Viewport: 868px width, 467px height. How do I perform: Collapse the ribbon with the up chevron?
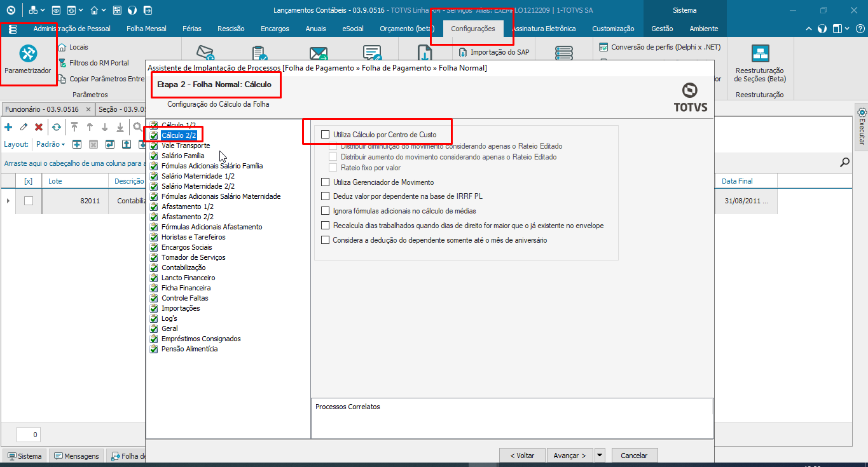808,29
